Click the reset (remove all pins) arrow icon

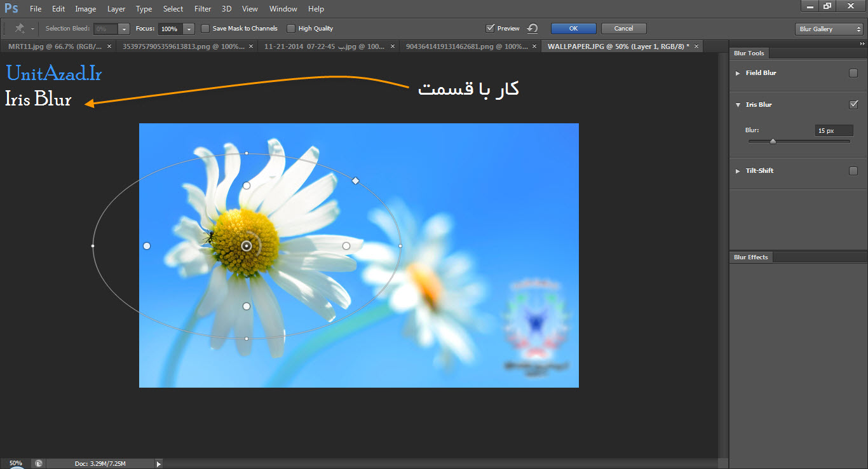point(532,29)
